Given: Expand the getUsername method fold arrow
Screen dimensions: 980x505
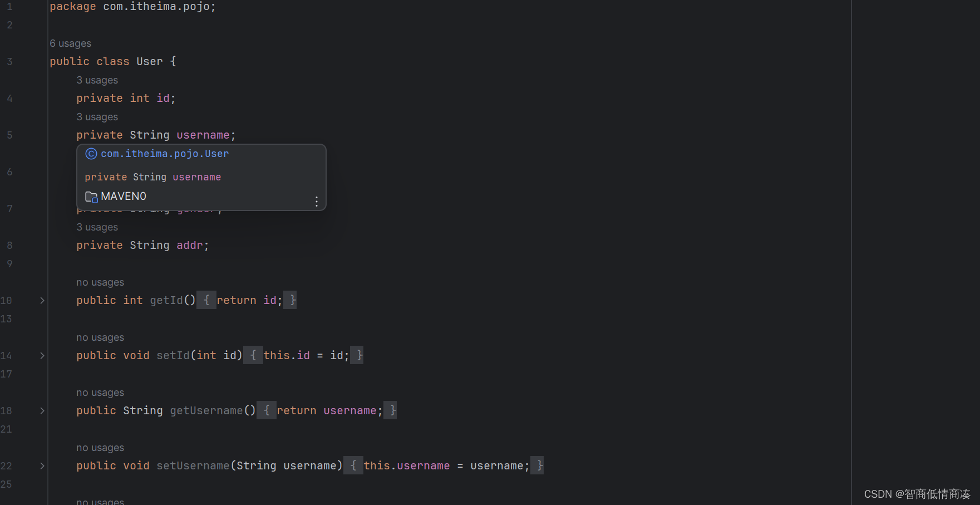Looking at the screenshot, I should 42,410.
